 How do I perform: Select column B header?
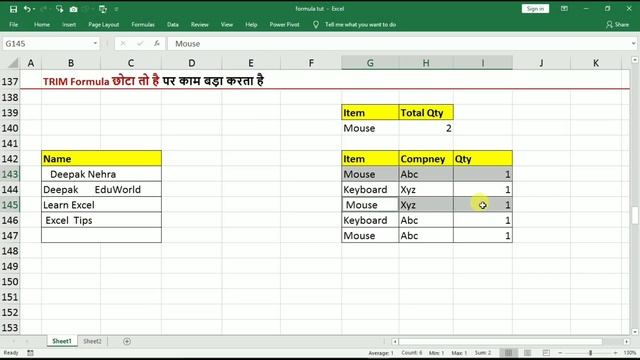click(71, 63)
